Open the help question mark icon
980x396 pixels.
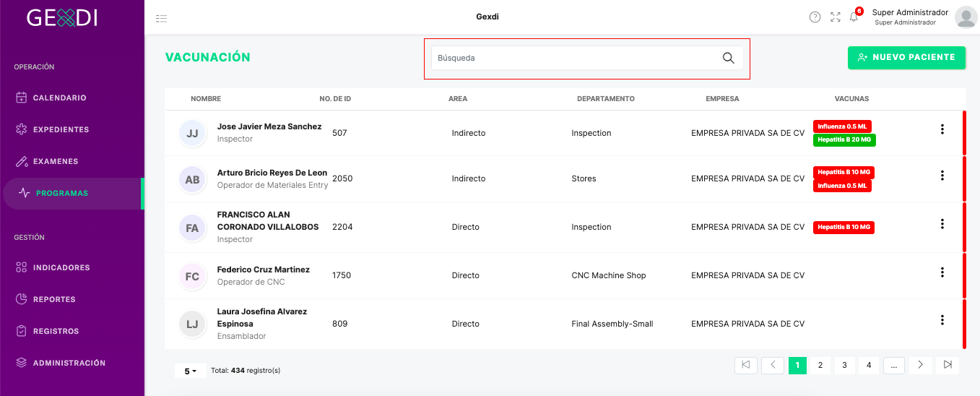(x=815, y=17)
